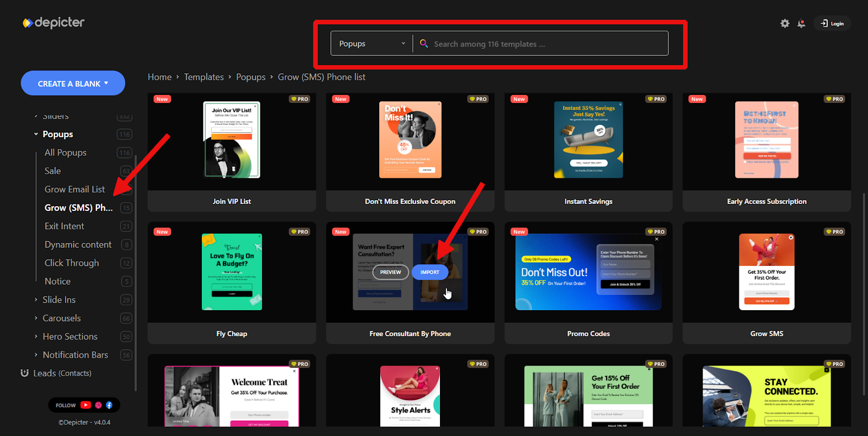Click Grow (SMS) Phone list breadcrumb

pyautogui.click(x=322, y=77)
